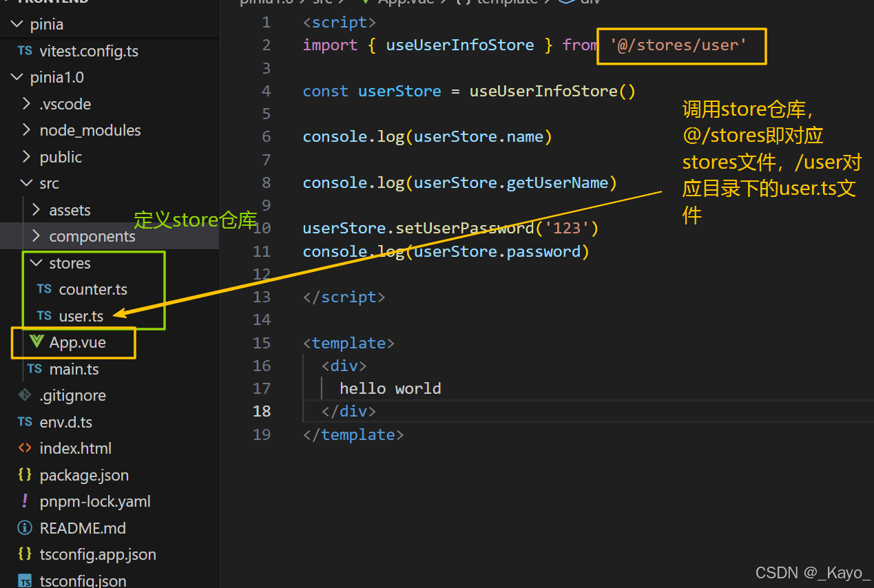Click TS icon beside main.ts
Viewport: 874px width, 588px height.
pos(34,369)
